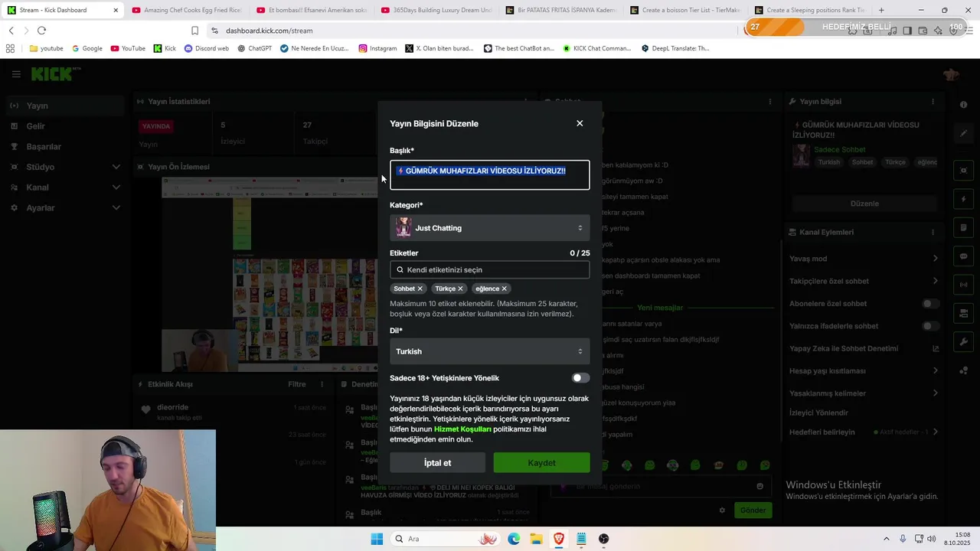Open the emoji picker in chat input
This screenshot has height=551, width=980.
pyautogui.click(x=759, y=486)
